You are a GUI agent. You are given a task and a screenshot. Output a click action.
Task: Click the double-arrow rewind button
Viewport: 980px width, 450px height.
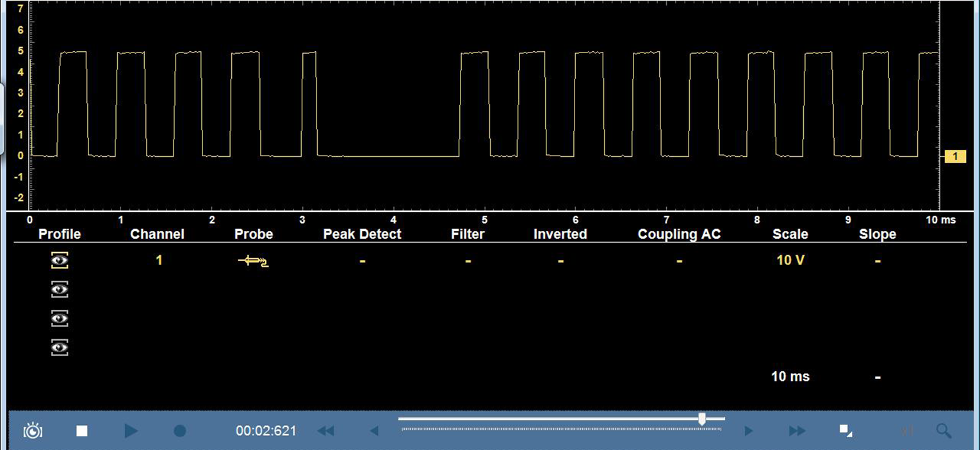point(326,431)
